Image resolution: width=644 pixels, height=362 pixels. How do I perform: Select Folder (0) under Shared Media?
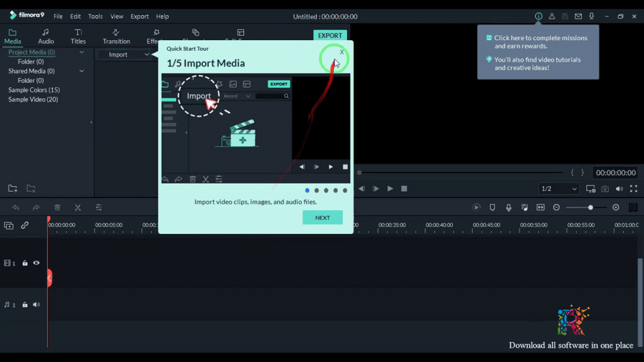click(x=31, y=80)
